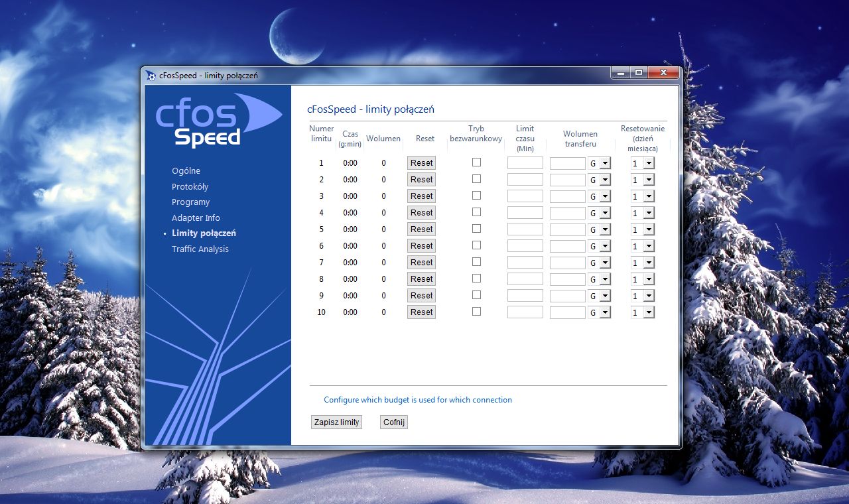Enable Tryb bezwarunkowy for limit 8
This screenshot has height=504, width=849.
point(476,279)
